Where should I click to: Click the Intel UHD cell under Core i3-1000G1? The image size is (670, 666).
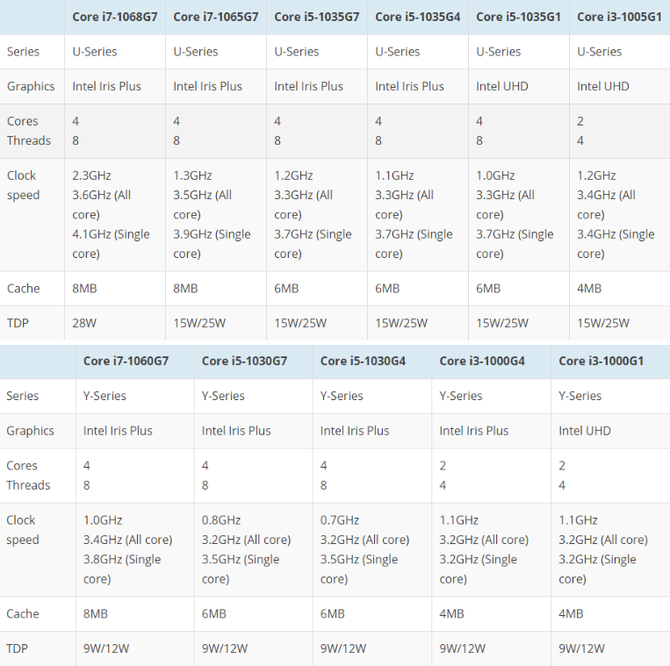(611, 431)
